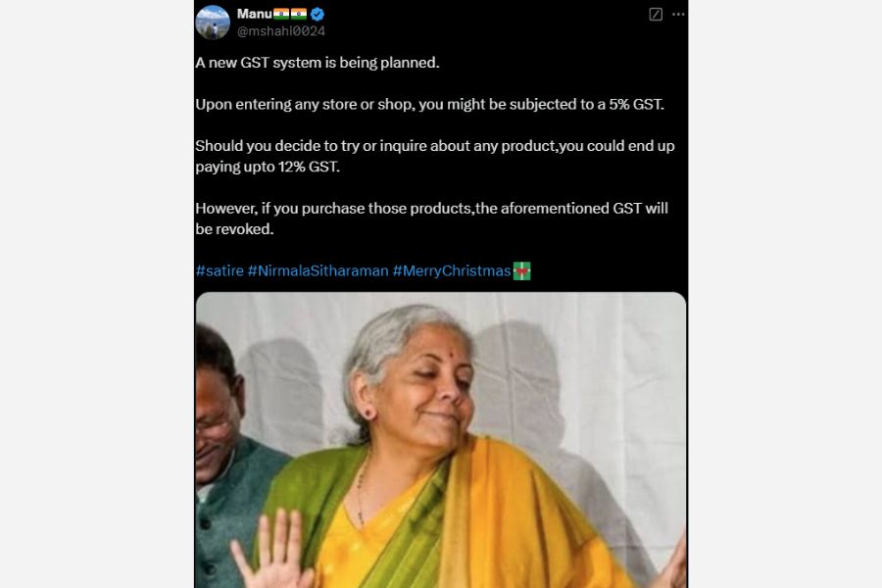Click the second Indian flag emoji before badge
Viewport: 882px width, 588px height.
(299, 14)
